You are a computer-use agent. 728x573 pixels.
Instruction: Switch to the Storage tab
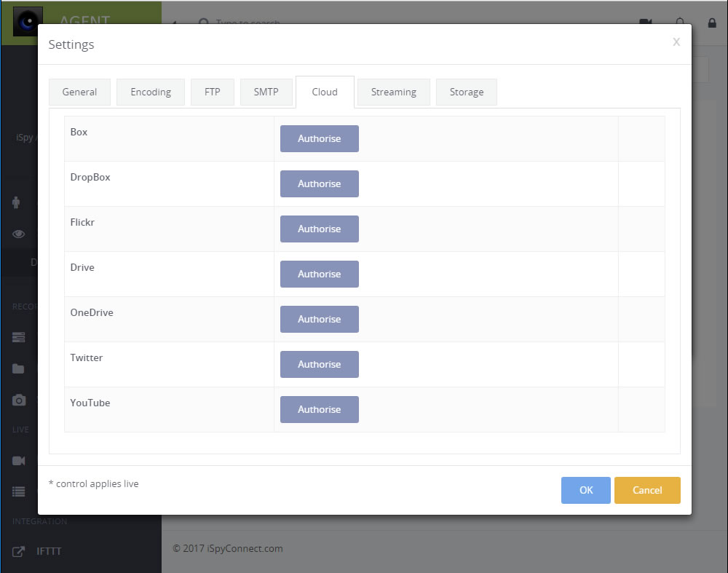(466, 92)
